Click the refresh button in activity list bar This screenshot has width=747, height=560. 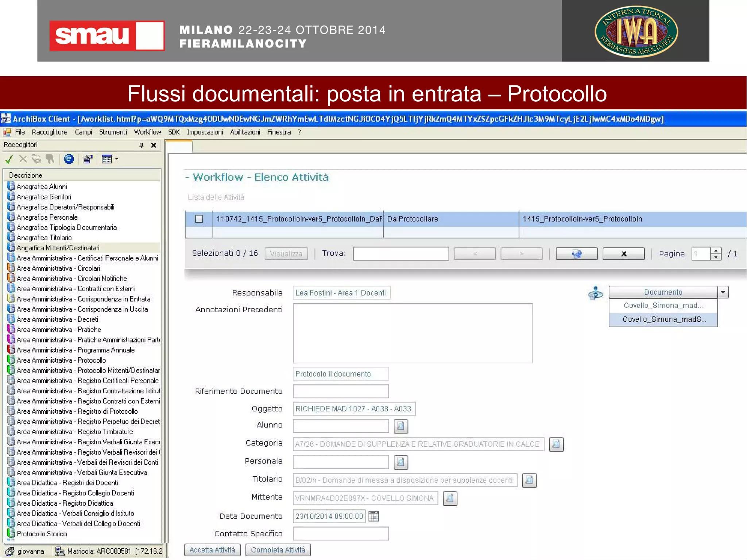577,254
